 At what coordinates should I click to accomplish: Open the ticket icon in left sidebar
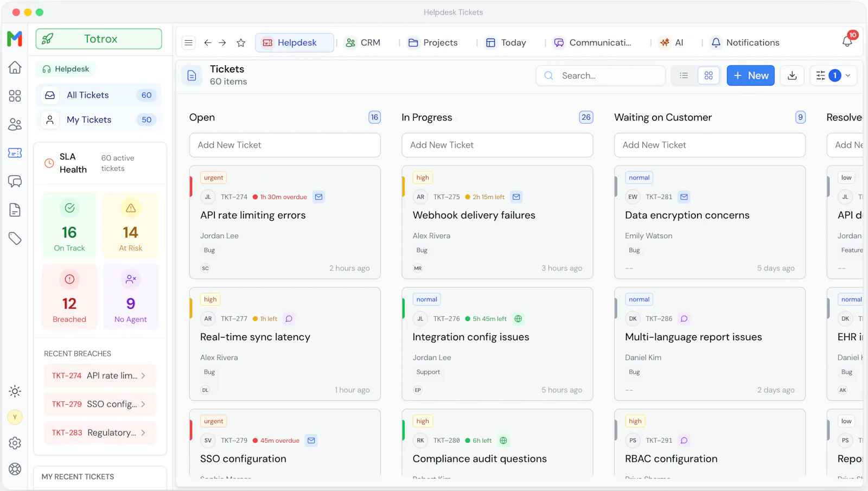pyautogui.click(x=15, y=153)
